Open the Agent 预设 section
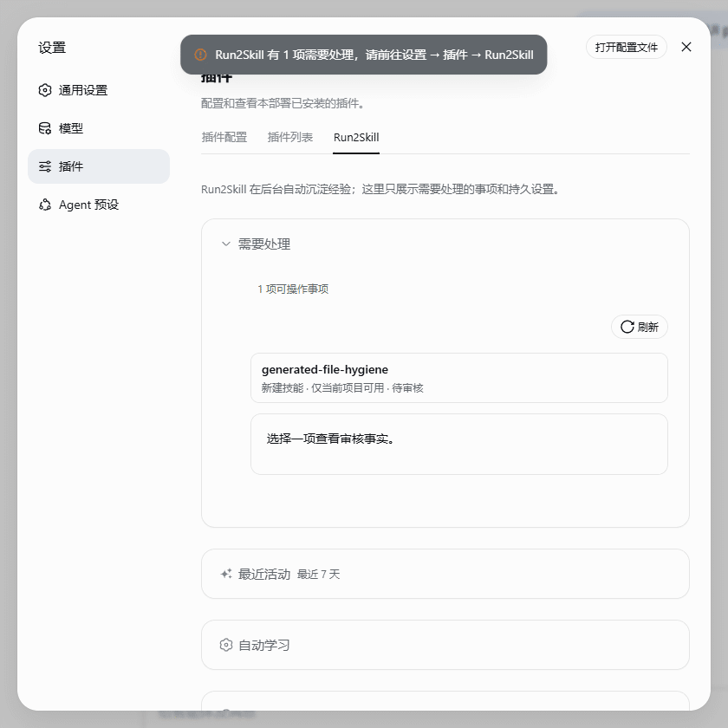 point(99,205)
